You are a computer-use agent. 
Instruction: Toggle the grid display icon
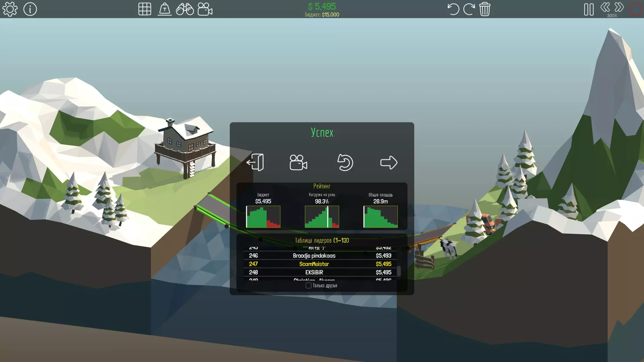coord(145,9)
